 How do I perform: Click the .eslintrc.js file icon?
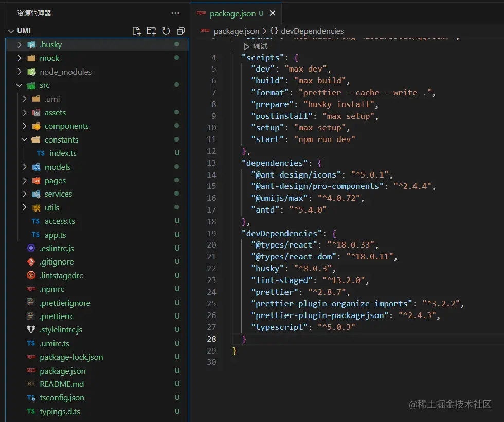click(31, 248)
